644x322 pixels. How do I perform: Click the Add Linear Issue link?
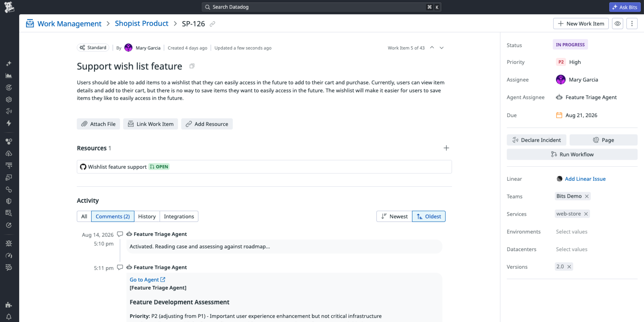585,179
